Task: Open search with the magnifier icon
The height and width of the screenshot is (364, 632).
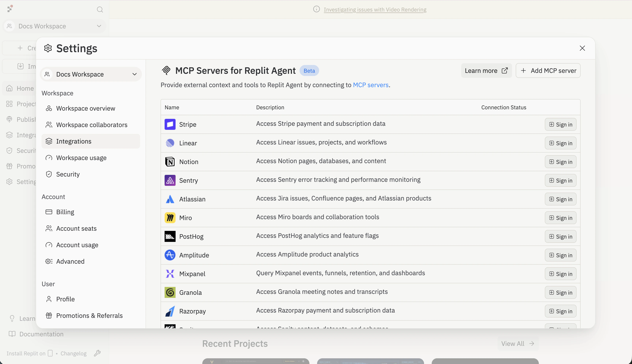Action: point(100,10)
